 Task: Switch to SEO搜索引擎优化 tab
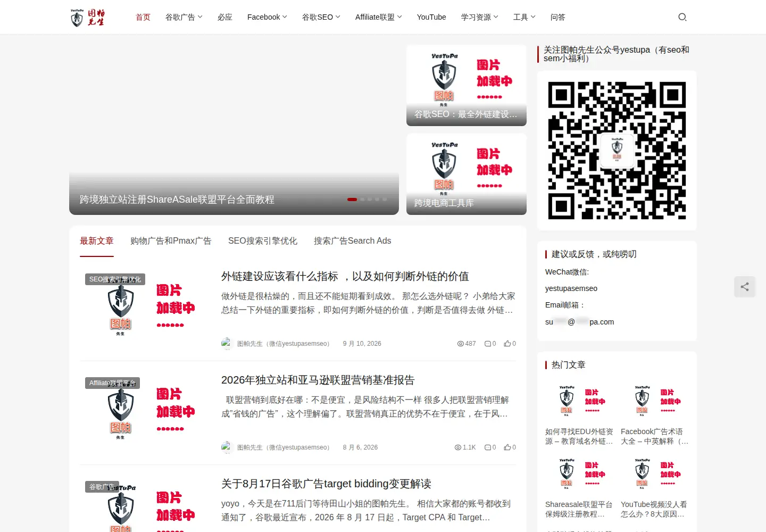pyautogui.click(x=263, y=241)
